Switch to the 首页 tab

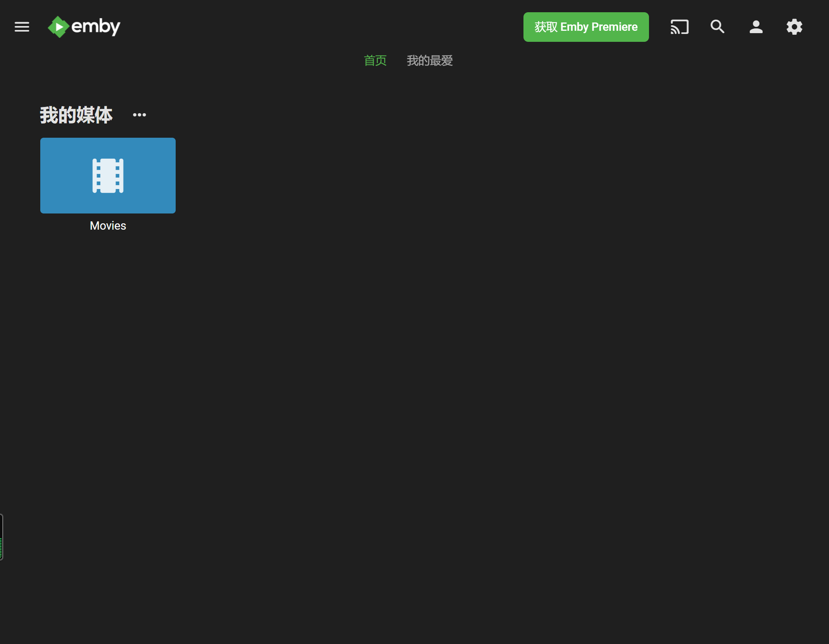(x=375, y=60)
